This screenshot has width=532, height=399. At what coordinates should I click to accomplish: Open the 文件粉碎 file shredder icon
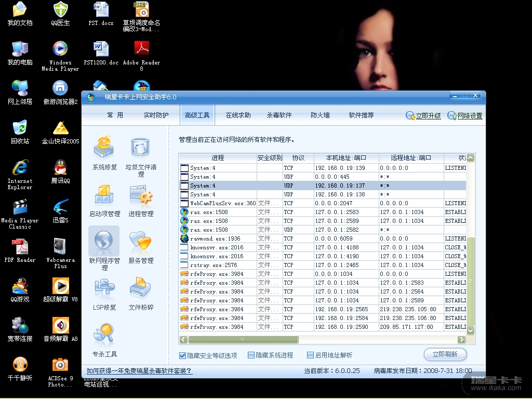tap(141, 289)
